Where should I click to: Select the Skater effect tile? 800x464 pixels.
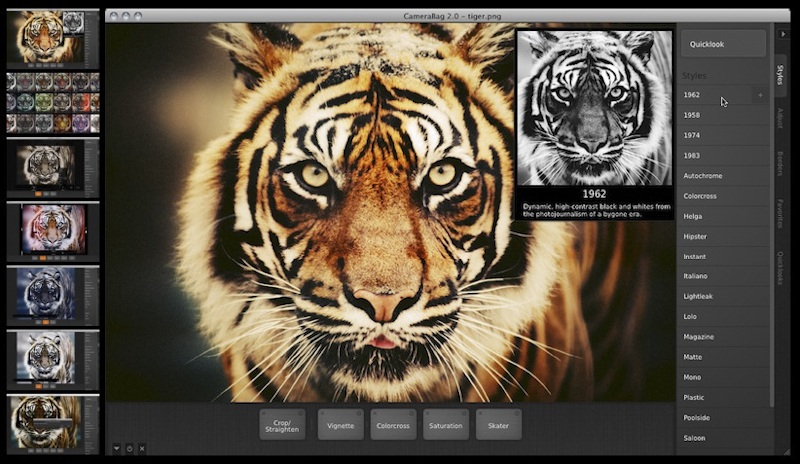498,425
